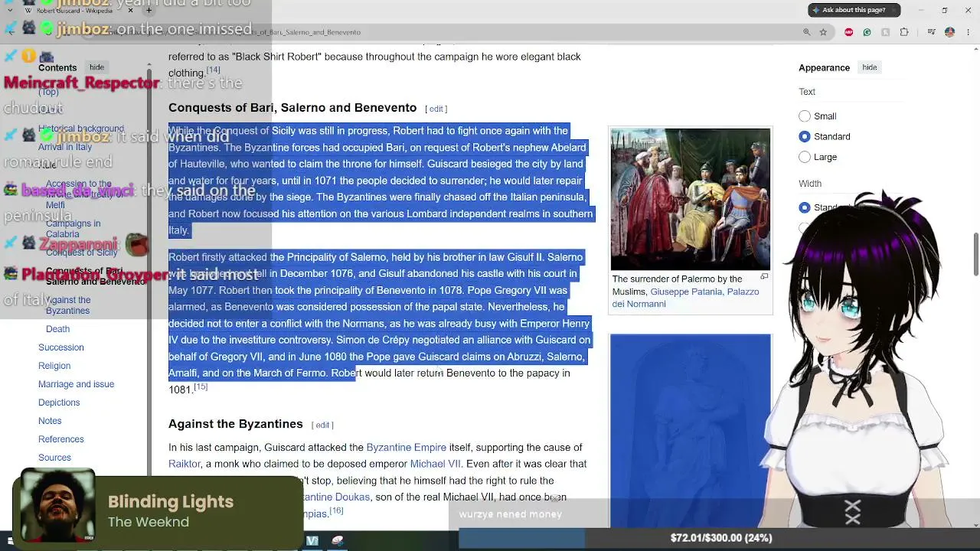Click the $72.01/$300.00 donation goal bar
The height and width of the screenshot is (551, 980).
[x=720, y=538]
